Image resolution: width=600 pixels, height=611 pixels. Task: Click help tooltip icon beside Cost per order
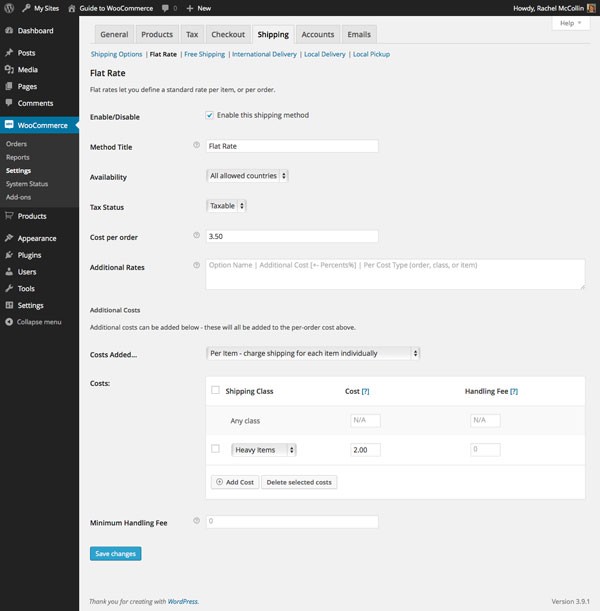(x=196, y=235)
